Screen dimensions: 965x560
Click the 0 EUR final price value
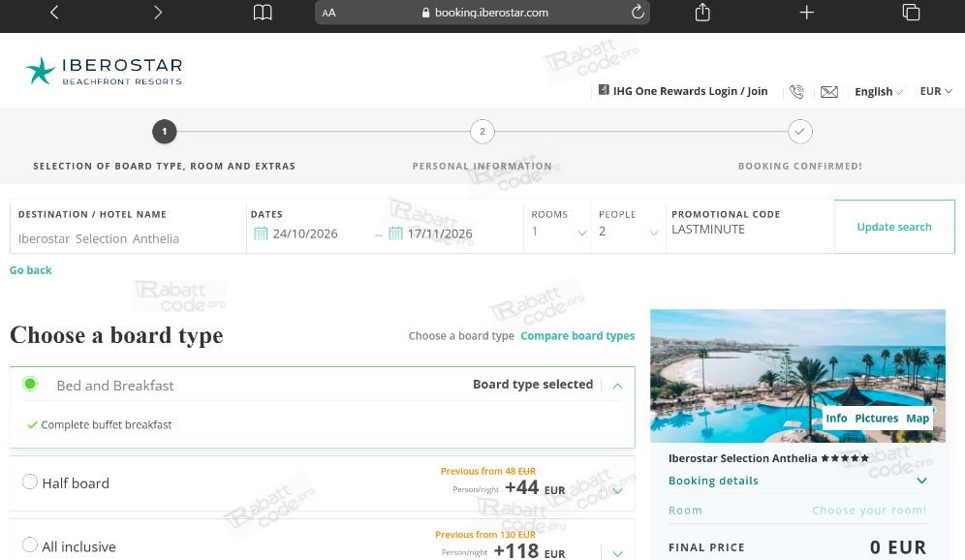click(898, 547)
